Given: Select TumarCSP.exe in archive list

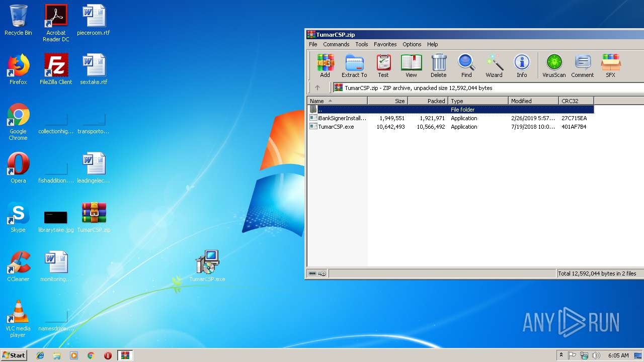Looking at the screenshot, I should [451, 127].
